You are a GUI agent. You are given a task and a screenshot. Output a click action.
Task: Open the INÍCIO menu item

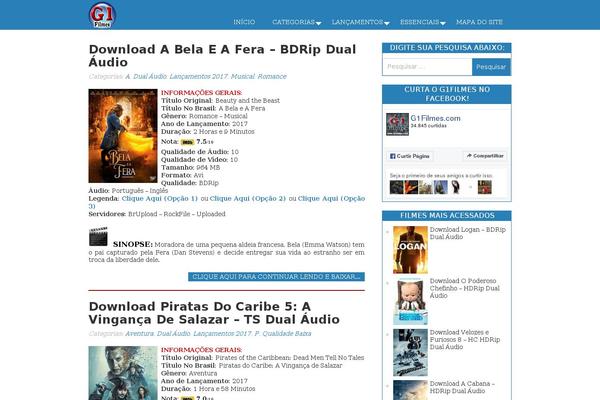coord(244,22)
